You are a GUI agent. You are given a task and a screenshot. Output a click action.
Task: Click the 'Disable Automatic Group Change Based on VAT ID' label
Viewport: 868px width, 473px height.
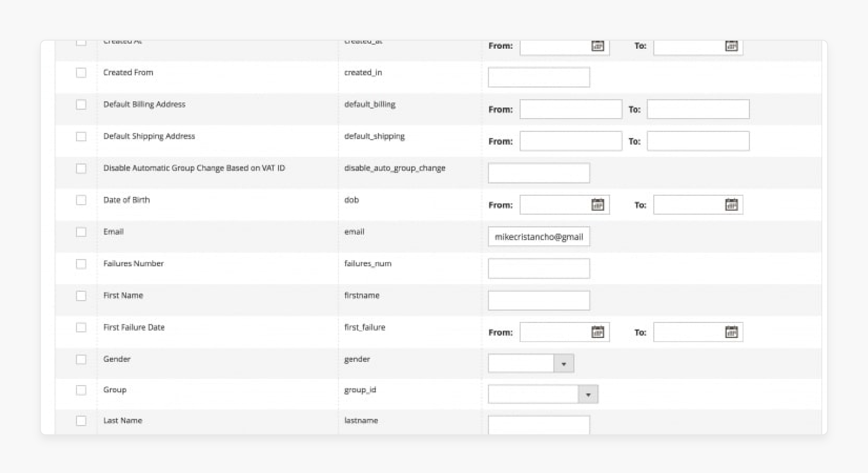pos(194,168)
